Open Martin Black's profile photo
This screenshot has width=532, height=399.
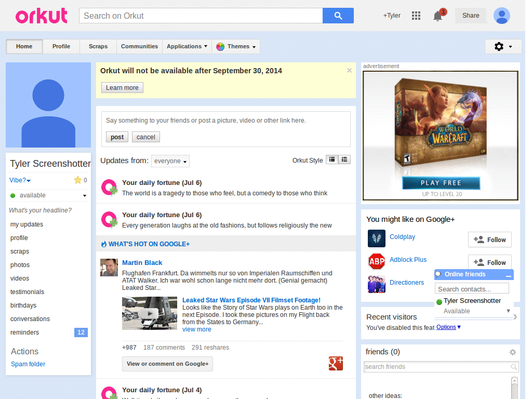(109, 268)
